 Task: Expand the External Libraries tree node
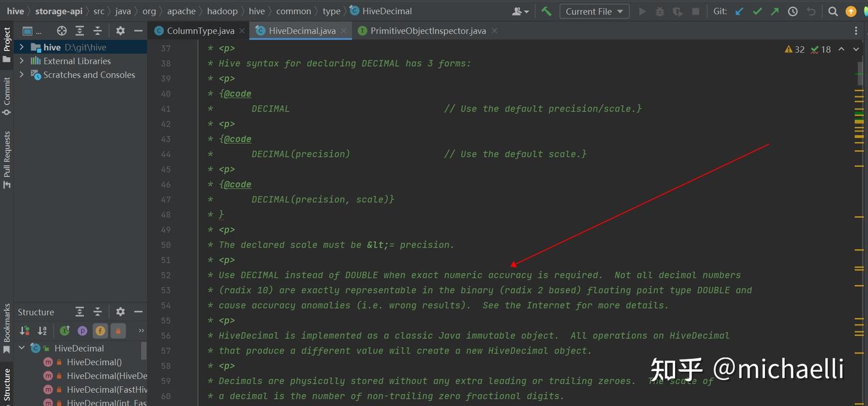click(22, 61)
